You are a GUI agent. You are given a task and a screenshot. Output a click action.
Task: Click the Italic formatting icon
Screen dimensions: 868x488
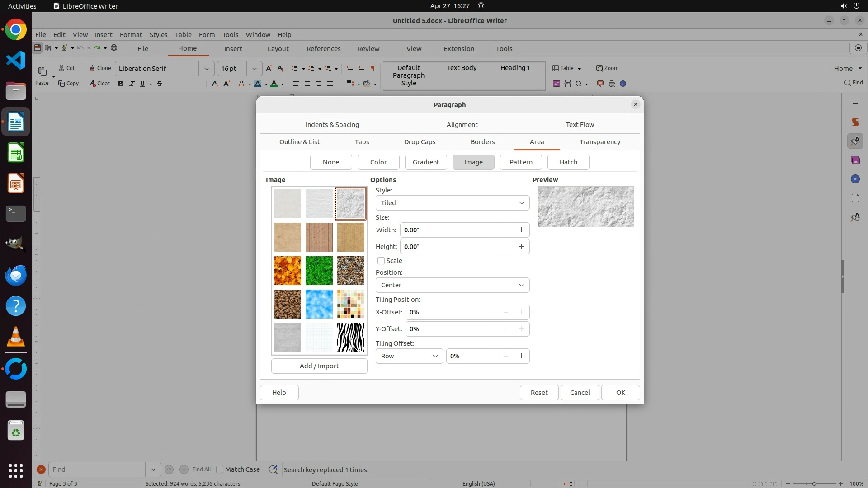pos(132,84)
